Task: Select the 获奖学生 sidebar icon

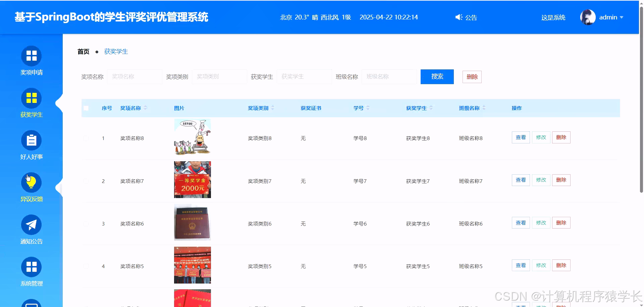Action: (32, 98)
